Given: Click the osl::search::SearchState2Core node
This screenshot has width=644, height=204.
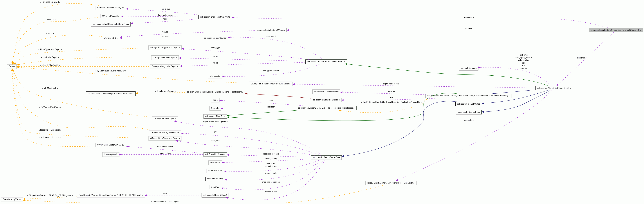Looking at the screenshot, I should 326,157.
